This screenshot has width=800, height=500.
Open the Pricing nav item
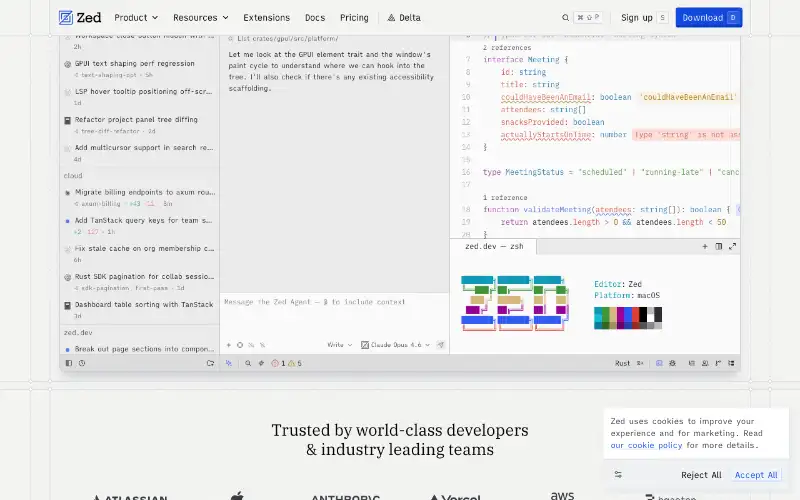click(354, 18)
